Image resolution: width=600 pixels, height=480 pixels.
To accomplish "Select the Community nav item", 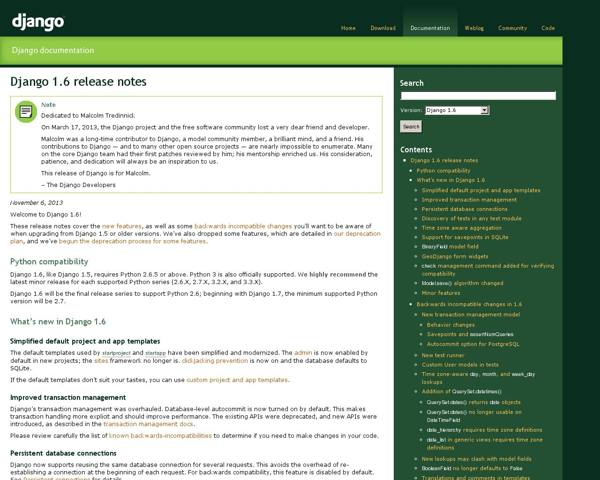I will click(x=512, y=28).
